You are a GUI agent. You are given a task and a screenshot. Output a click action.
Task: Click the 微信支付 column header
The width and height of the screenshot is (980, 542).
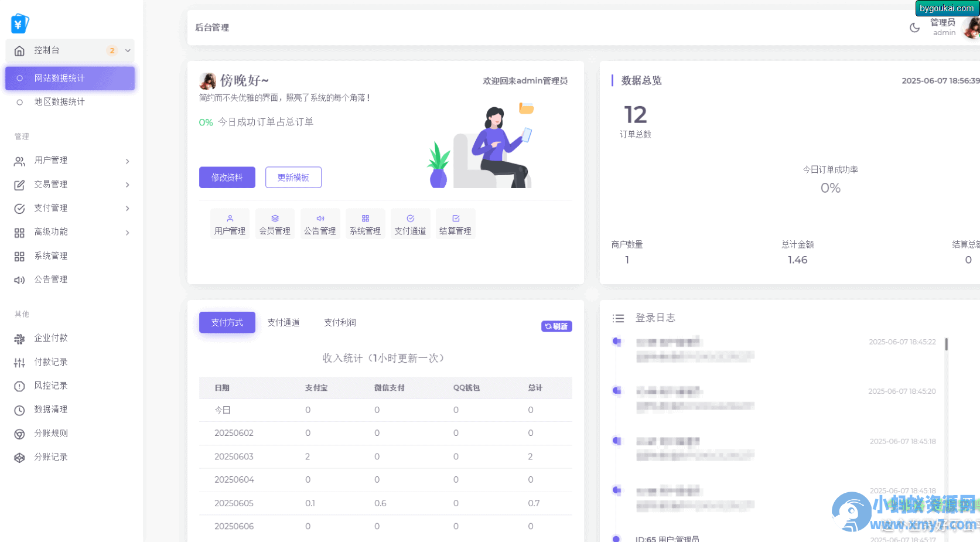click(390, 388)
